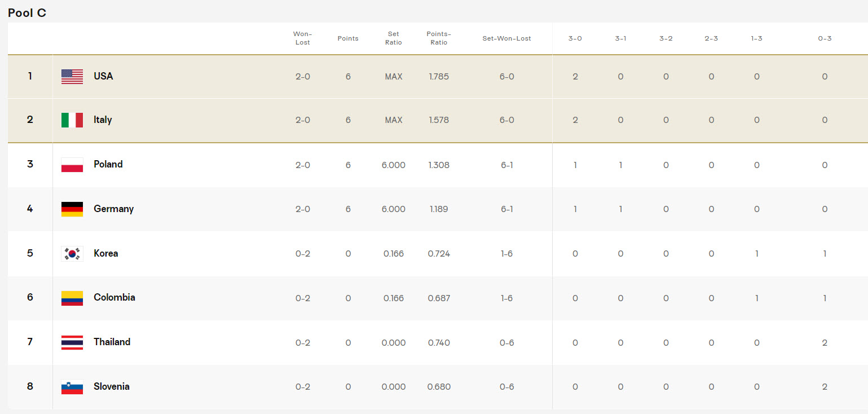Click the Korea flag icon
Viewport: 868px width, 414px height.
[72, 254]
